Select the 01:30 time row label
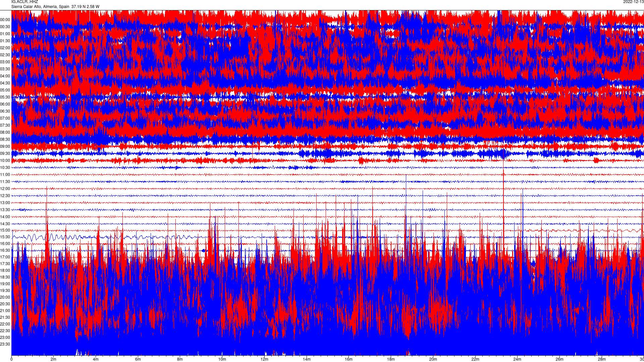 point(5,41)
